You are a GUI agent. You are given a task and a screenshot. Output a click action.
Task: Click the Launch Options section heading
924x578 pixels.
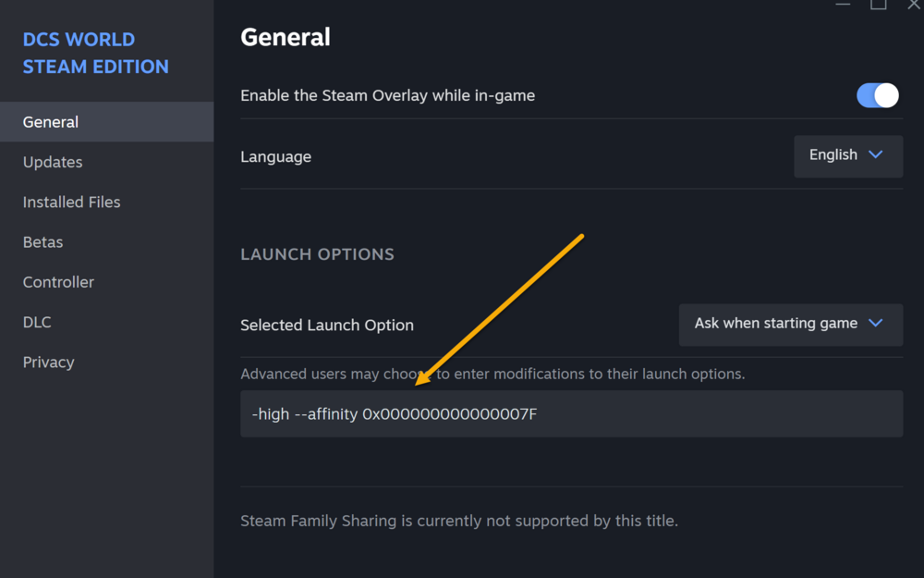click(317, 254)
